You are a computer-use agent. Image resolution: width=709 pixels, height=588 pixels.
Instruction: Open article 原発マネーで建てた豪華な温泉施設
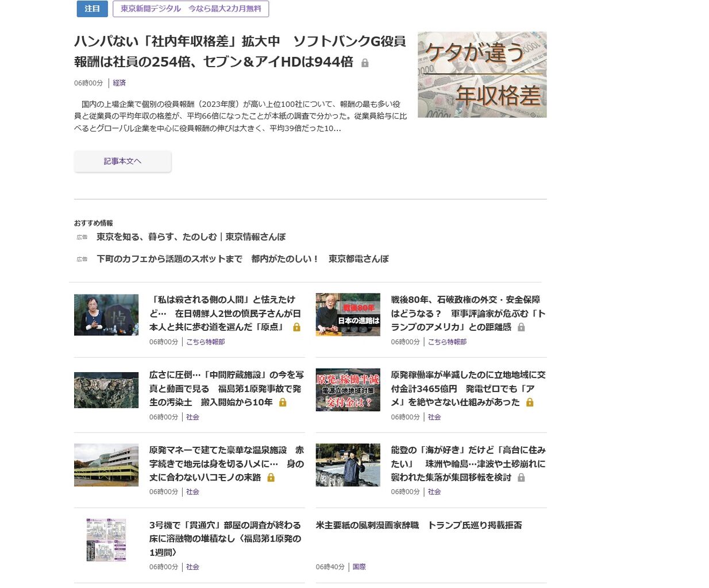point(226,463)
